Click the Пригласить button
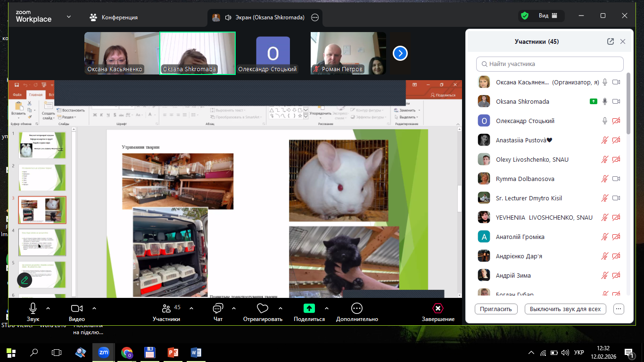 click(x=496, y=309)
